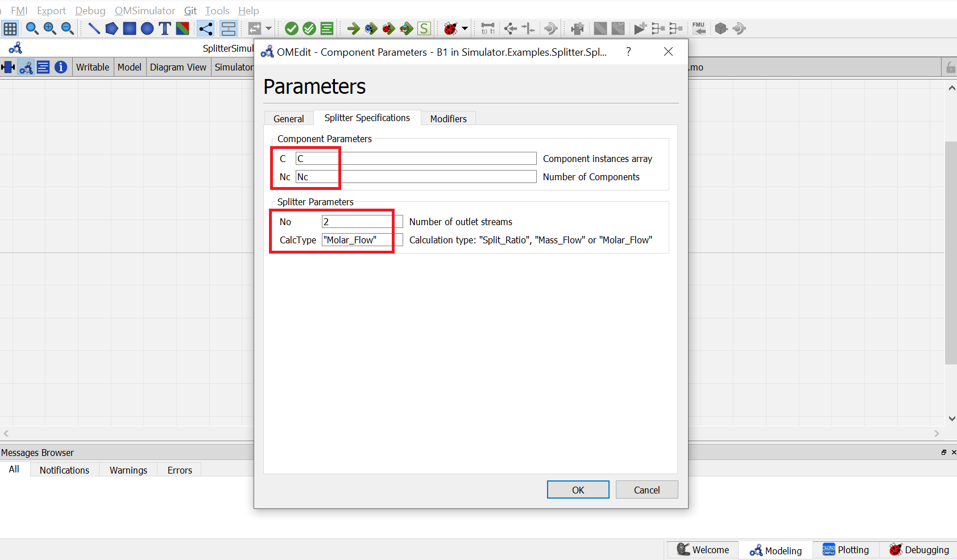957x560 pixels.
Task: Toggle the connect mode icon
Action: (x=205, y=28)
